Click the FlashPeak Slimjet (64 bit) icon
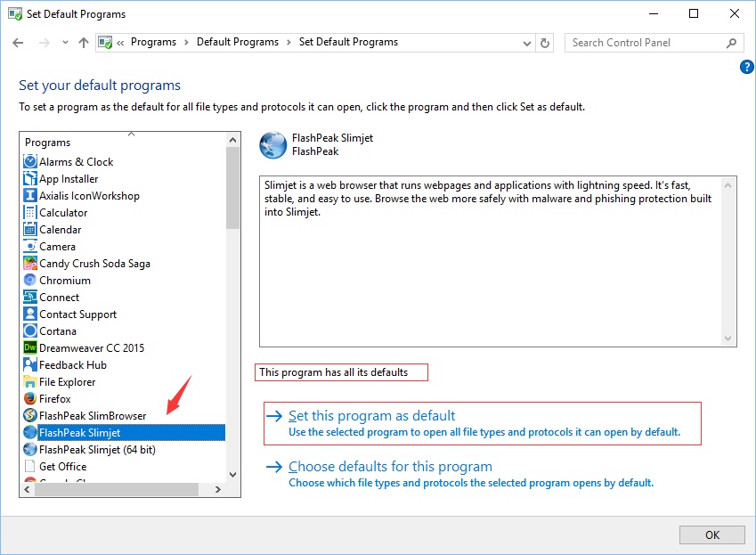756x555 pixels. pyautogui.click(x=30, y=449)
